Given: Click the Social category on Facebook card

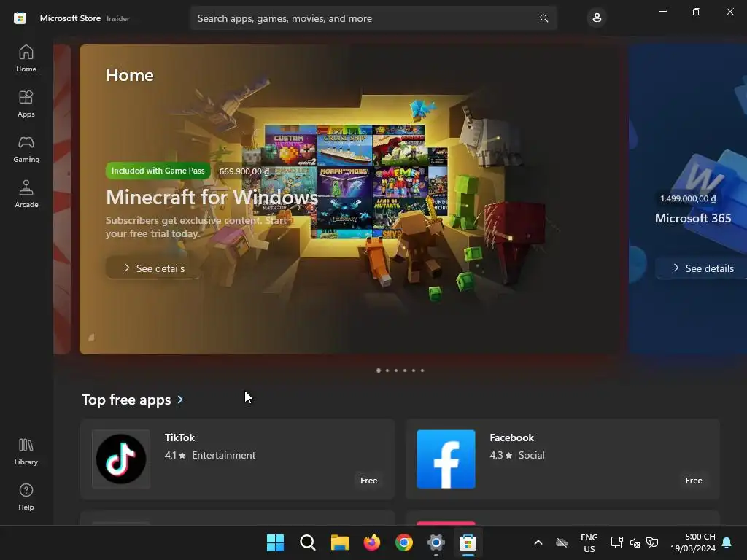Looking at the screenshot, I should pos(531,455).
